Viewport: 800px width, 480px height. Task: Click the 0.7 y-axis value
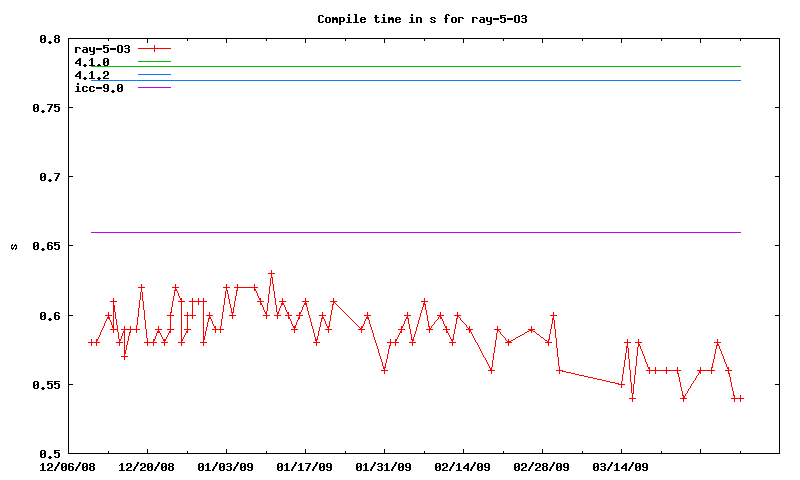(x=49, y=177)
